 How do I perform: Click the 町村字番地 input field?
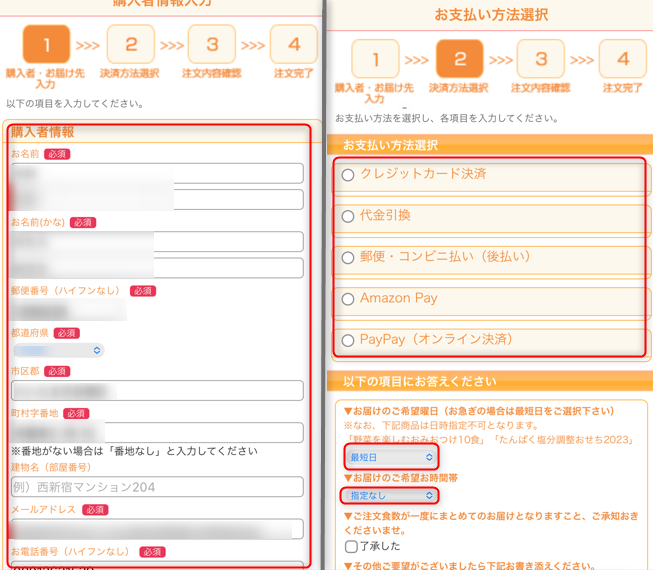coord(157,433)
